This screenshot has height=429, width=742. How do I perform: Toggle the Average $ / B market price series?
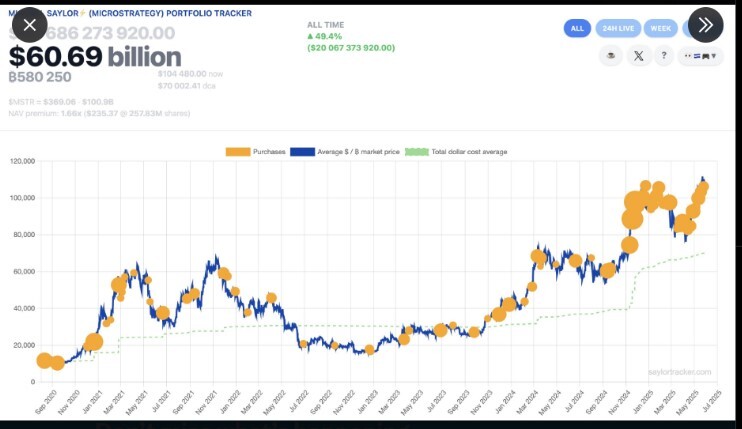(345, 152)
